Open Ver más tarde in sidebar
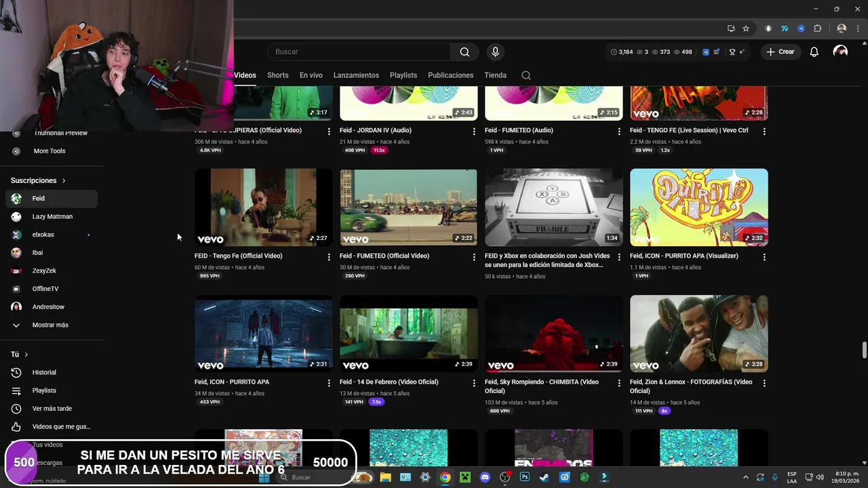The height and width of the screenshot is (488, 868). (x=52, y=409)
